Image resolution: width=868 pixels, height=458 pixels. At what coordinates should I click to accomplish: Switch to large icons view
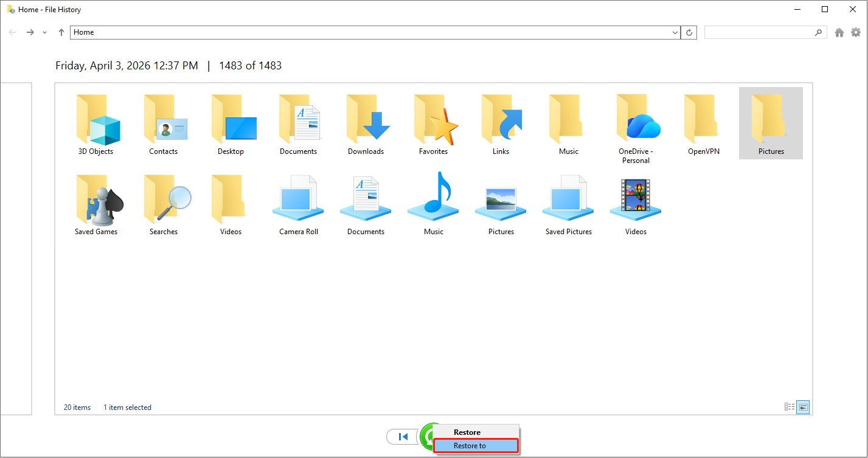tap(802, 406)
